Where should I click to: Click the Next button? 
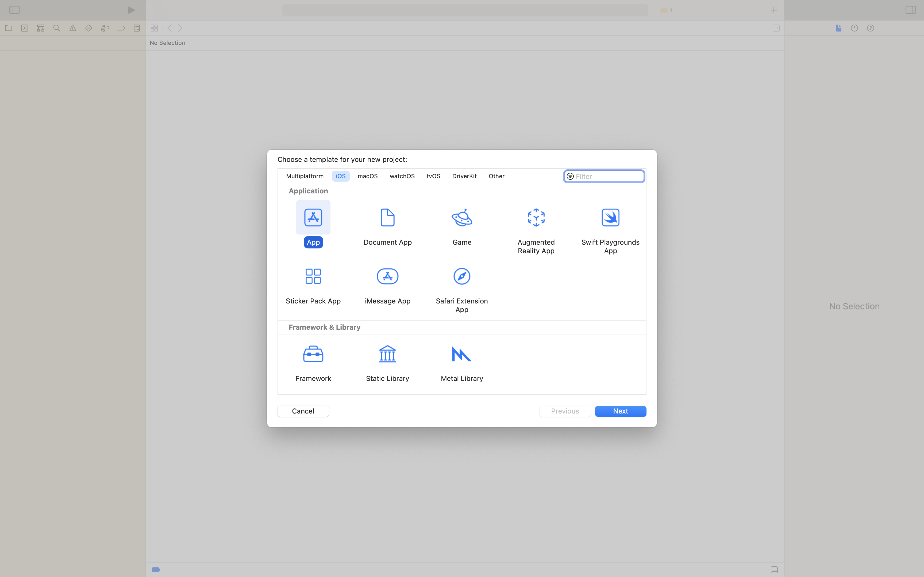(x=620, y=411)
